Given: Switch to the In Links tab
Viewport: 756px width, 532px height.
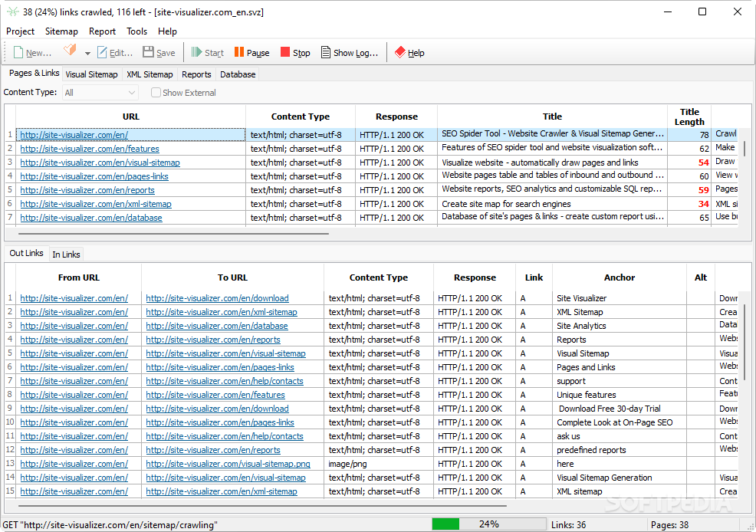Looking at the screenshot, I should (x=66, y=255).
